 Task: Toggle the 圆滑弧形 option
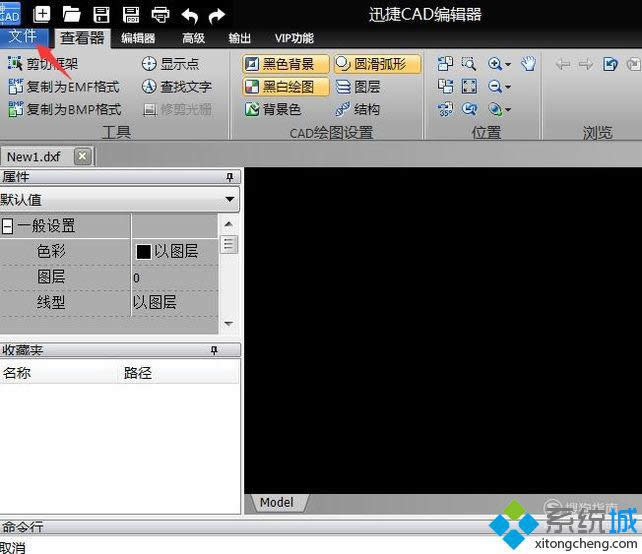[377, 64]
